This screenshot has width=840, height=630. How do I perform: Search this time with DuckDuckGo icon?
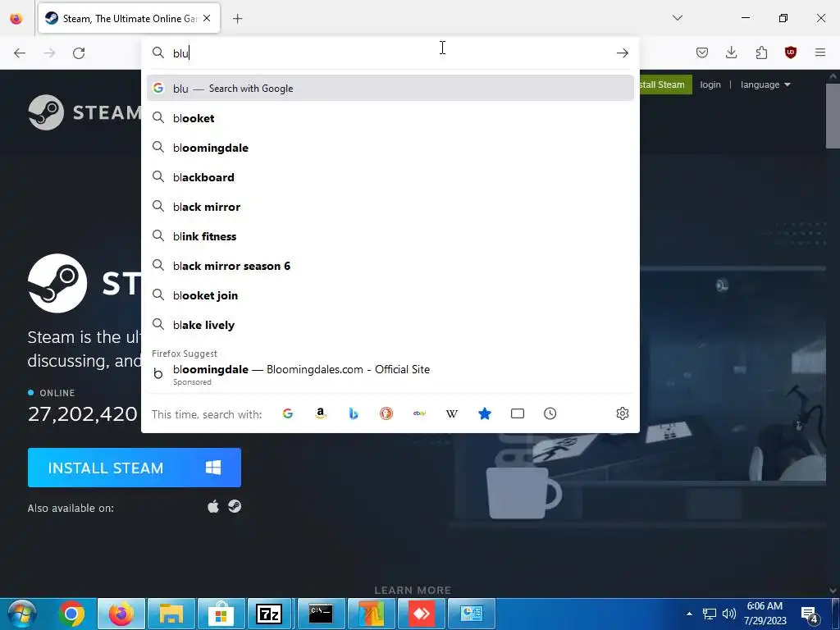click(x=386, y=413)
